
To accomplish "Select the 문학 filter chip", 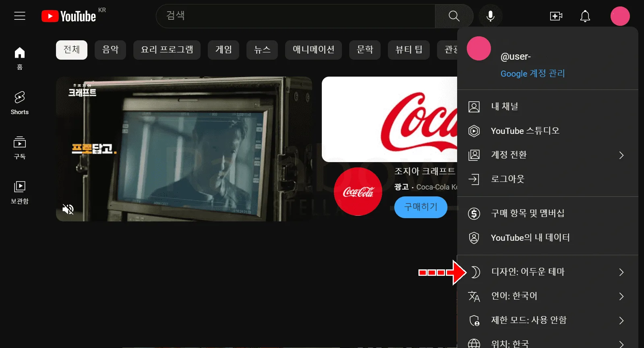I will 365,50.
